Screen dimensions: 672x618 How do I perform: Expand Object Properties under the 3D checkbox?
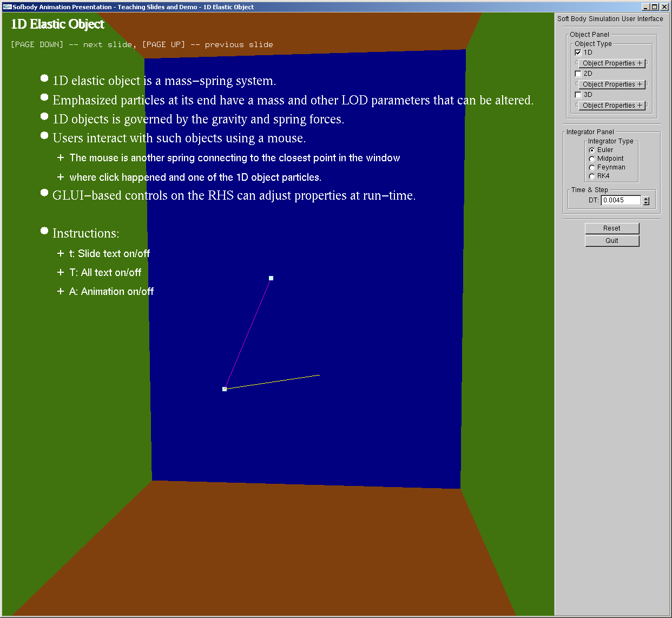[x=611, y=106]
